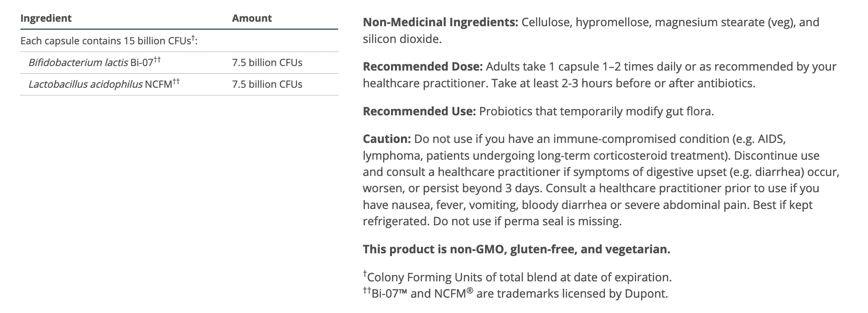
Task: Click the "Bifidobacterium lactis" ingredient name
Action: point(78,62)
